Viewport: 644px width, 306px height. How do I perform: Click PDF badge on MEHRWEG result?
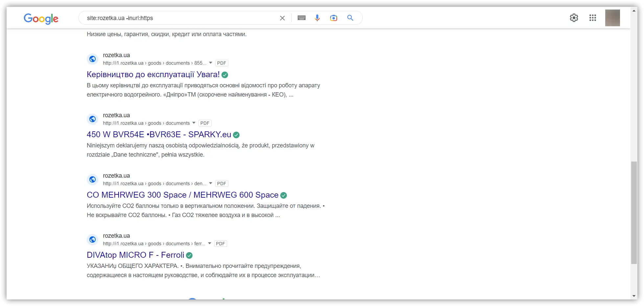tap(222, 184)
